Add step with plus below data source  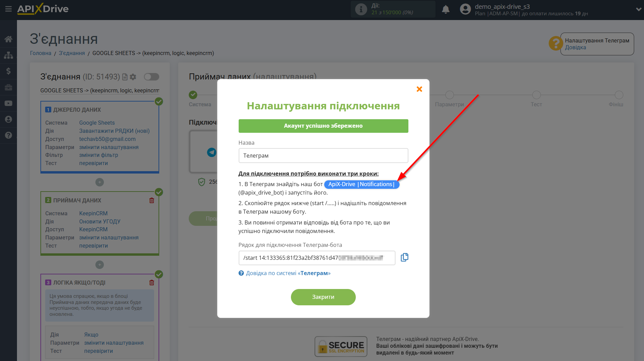(99, 182)
